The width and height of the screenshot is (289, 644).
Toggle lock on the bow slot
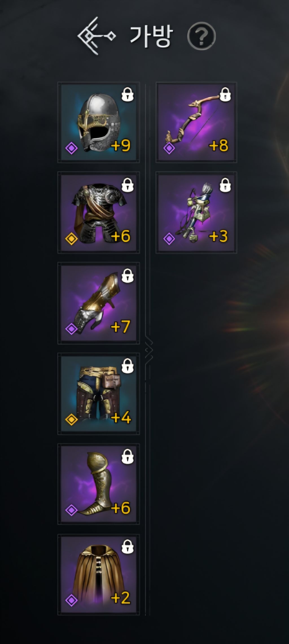[225, 95]
